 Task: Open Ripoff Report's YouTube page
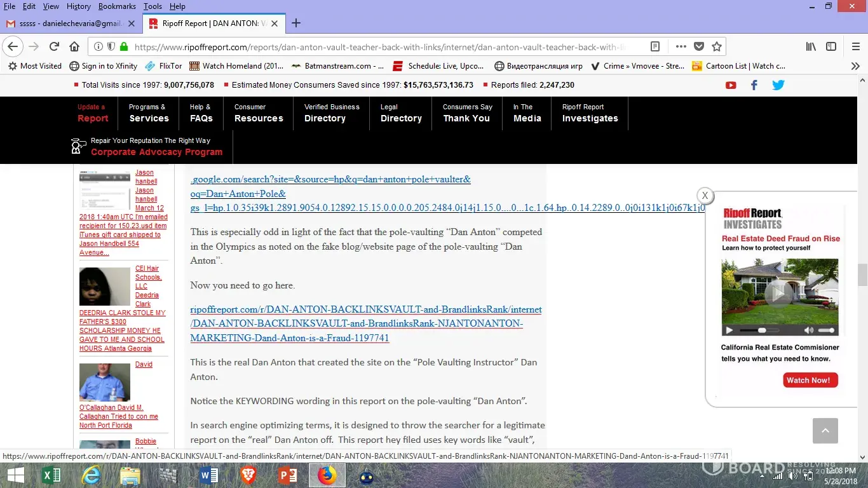click(x=731, y=85)
